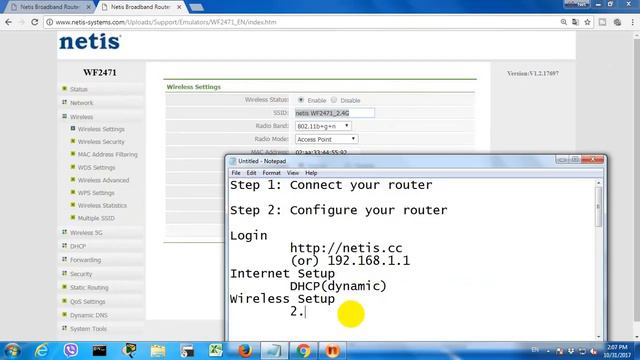Open the Notepad Format menu

271,173
